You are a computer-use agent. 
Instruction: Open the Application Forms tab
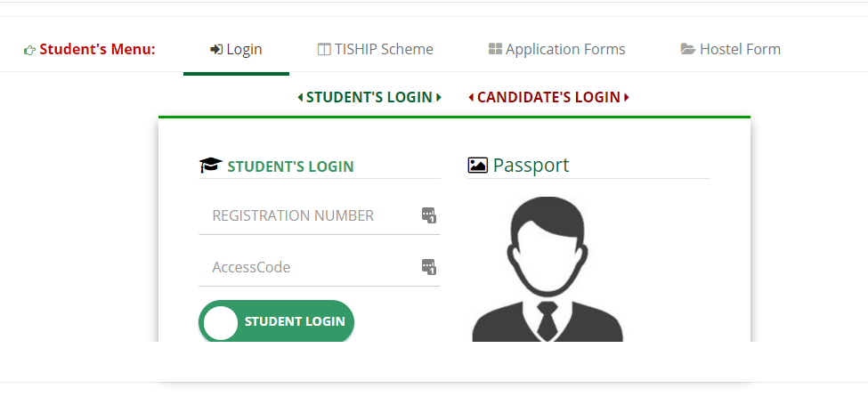557,49
